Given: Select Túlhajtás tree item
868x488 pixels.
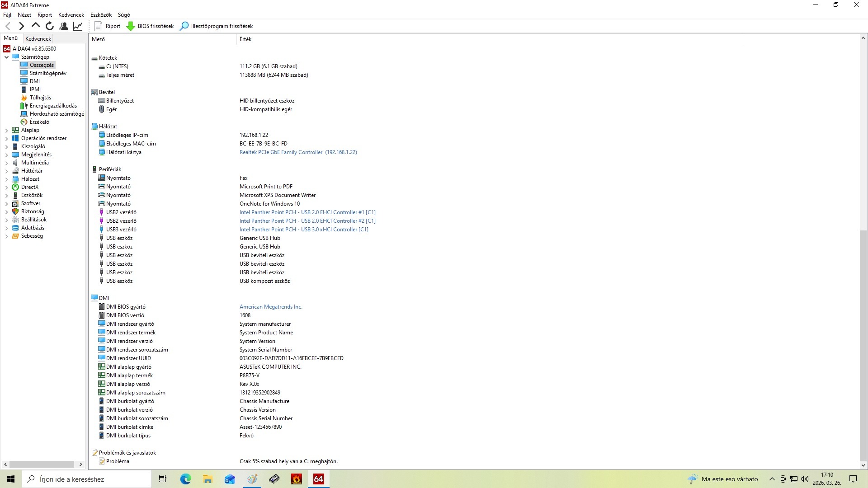Looking at the screenshot, I should [x=40, y=98].
